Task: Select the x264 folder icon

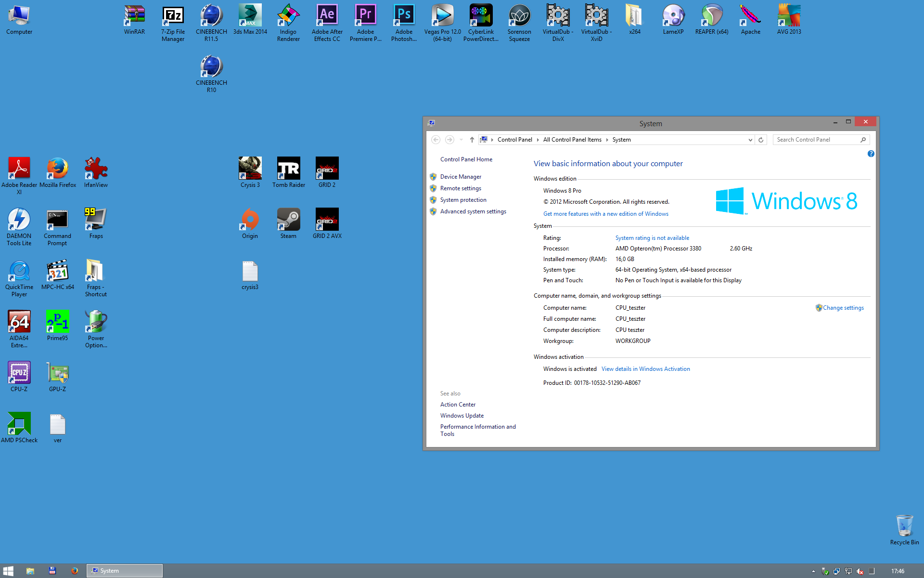Action: tap(635, 20)
